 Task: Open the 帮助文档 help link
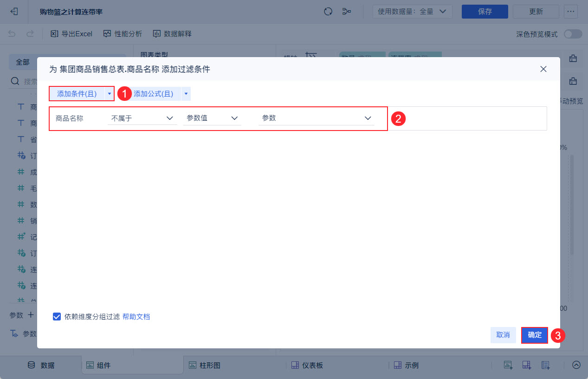coord(136,317)
